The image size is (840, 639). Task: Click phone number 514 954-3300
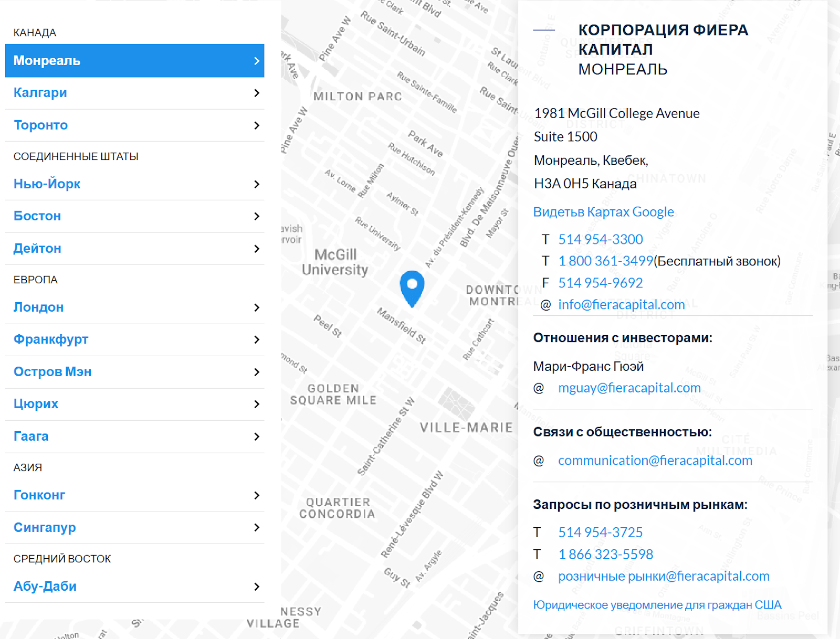click(x=600, y=239)
